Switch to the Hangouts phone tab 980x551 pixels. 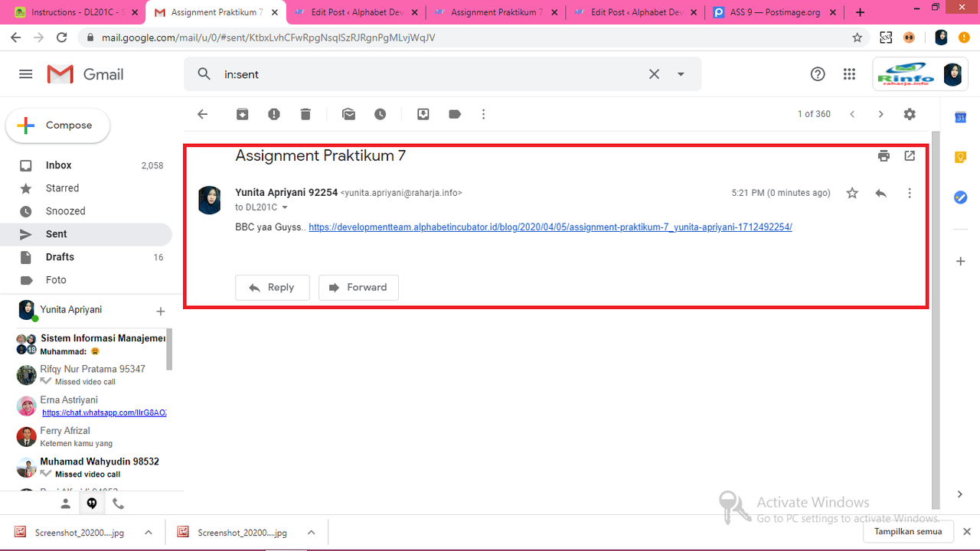pyautogui.click(x=118, y=504)
